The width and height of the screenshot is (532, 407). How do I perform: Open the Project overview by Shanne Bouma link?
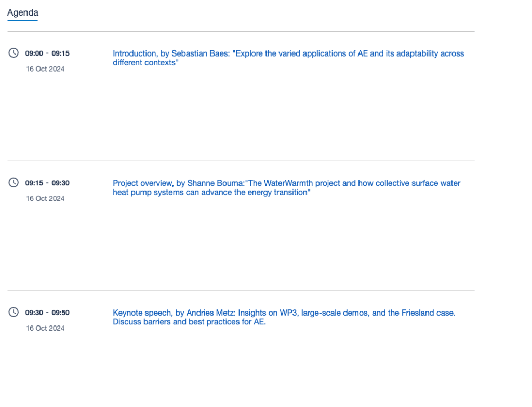[286, 183]
